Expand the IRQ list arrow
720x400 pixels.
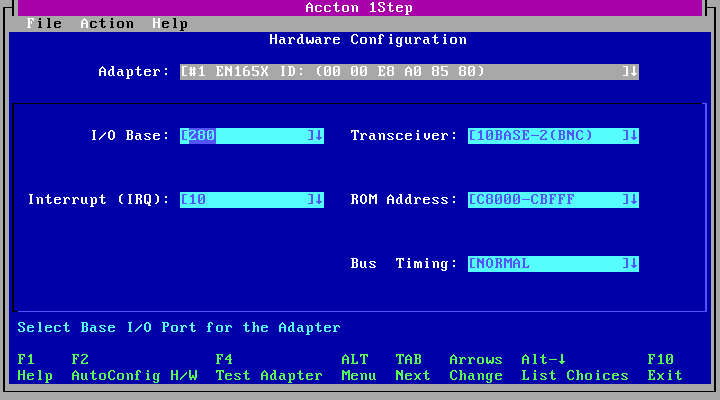click(318, 199)
